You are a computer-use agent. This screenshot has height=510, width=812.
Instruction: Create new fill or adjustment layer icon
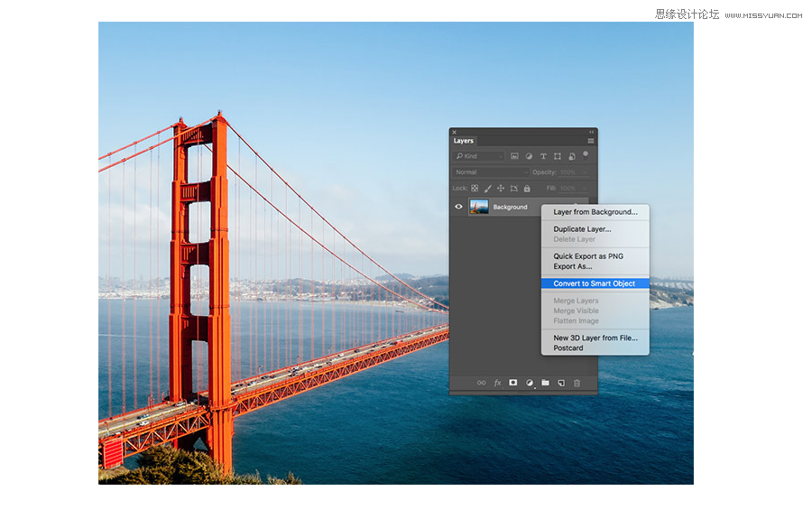pyautogui.click(x=530, y=383)
